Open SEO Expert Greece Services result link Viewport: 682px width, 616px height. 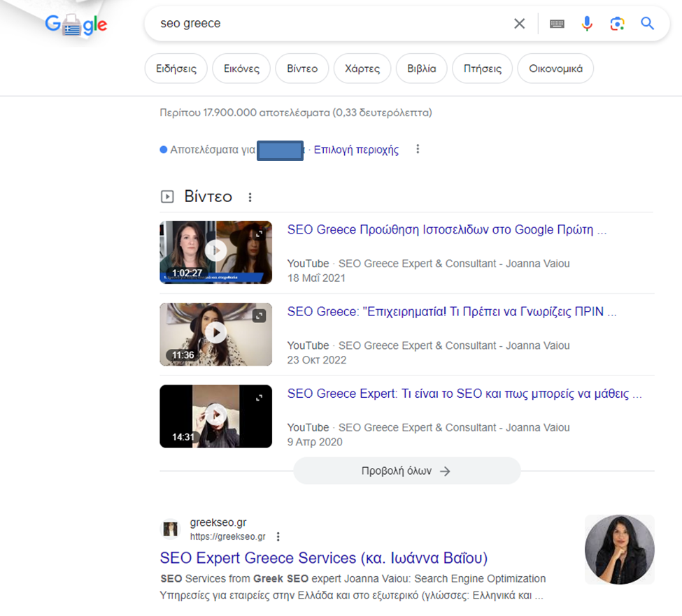click(x=323, y=558)
